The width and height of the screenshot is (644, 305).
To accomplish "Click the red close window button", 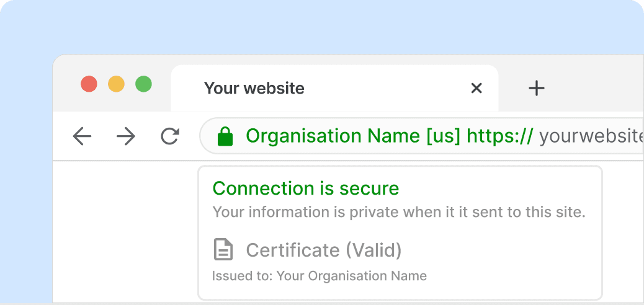I will click(x=89, y=84).
